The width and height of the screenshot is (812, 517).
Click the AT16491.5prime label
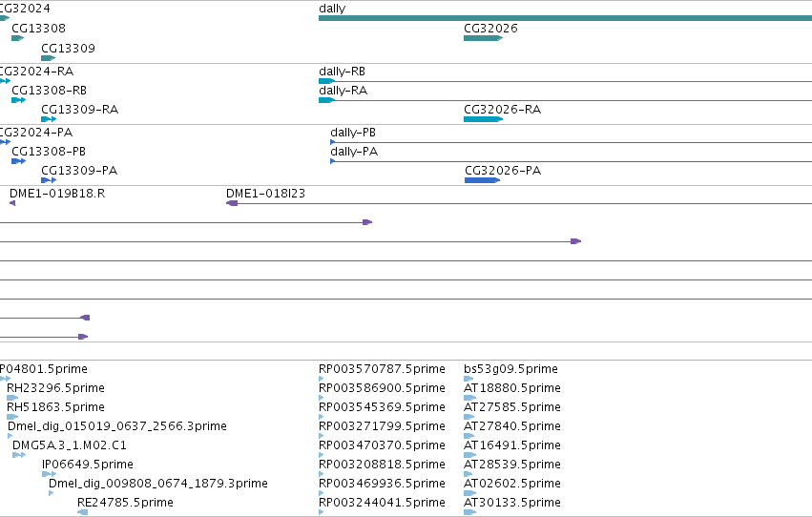tap(512, 445)
